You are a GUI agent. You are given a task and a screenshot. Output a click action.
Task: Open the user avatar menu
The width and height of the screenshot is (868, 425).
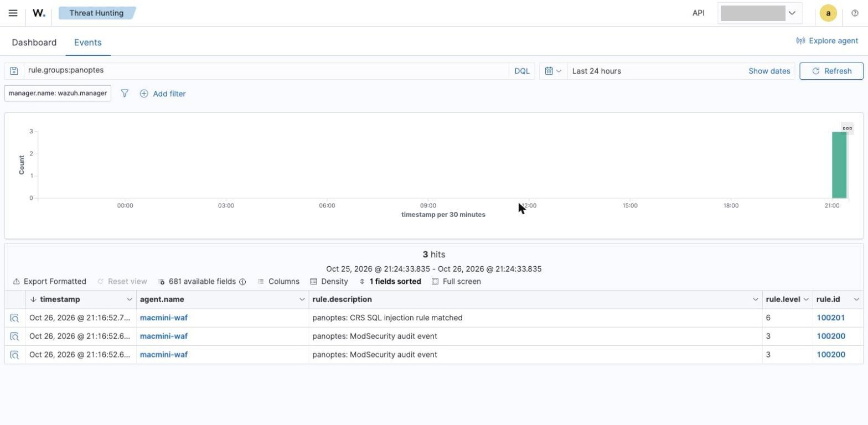coord(828,13)
